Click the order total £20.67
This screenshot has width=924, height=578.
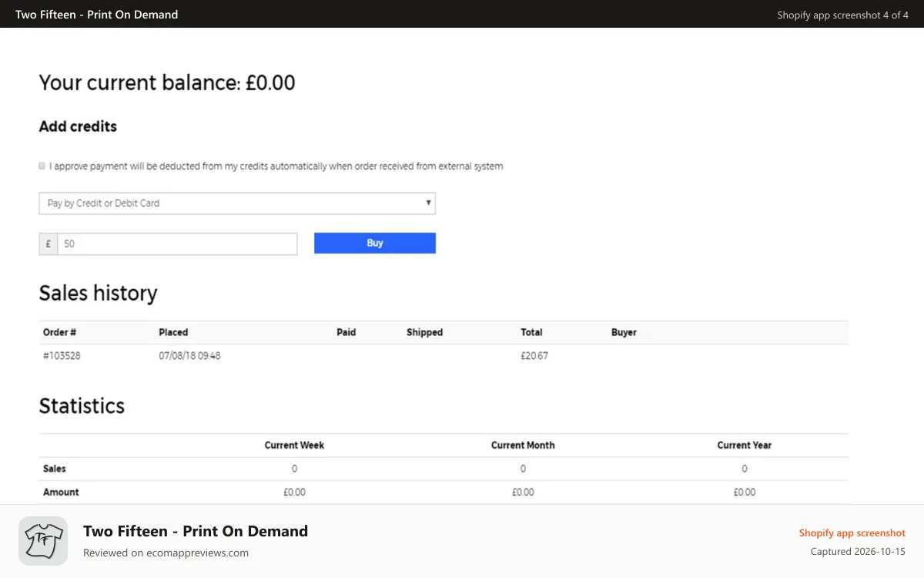tap(534, 356)
